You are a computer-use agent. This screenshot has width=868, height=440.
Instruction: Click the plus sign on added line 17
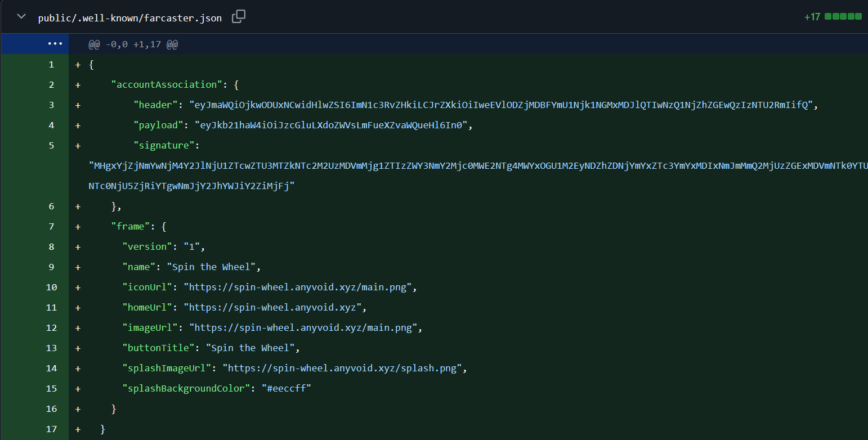pyautogui.click(x=78, y=429)
